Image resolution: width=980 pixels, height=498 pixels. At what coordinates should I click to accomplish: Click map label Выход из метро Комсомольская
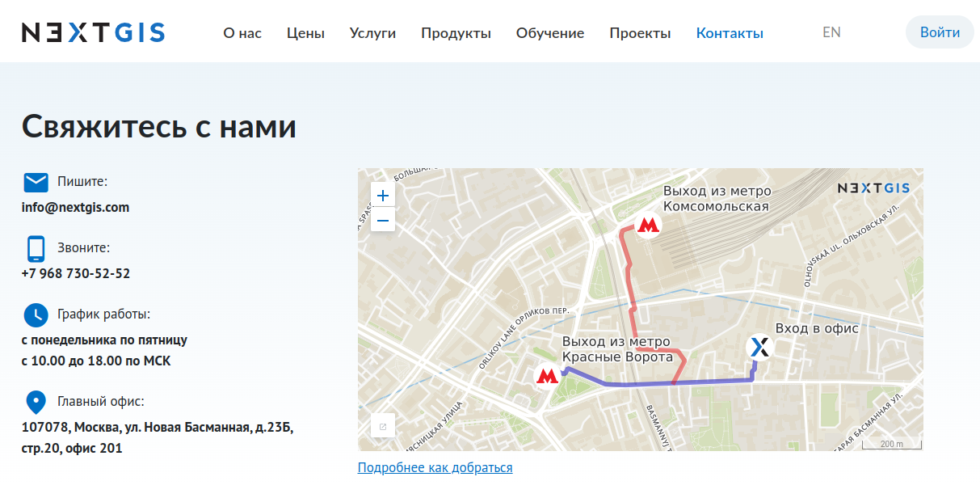tap(717, 199)
